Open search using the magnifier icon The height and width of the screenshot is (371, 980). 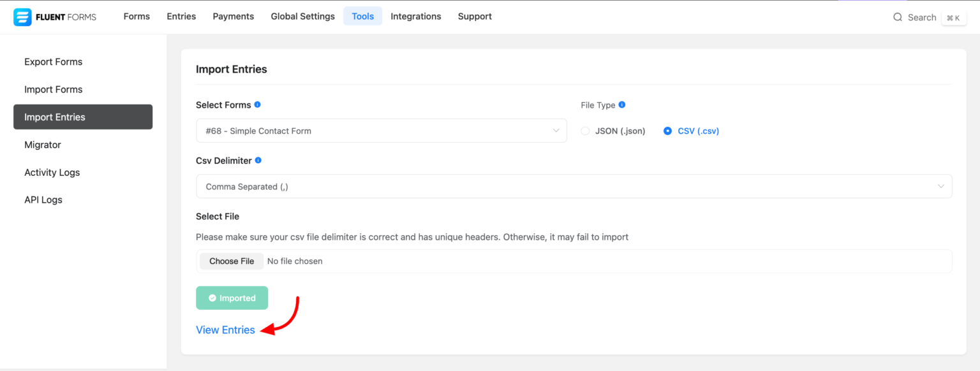898,17
